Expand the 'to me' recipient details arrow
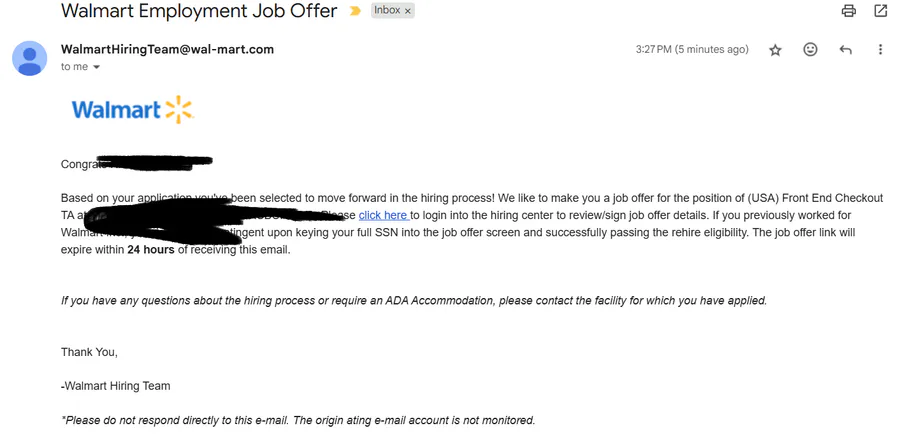The image size is (900, 442). [x=96, y=67]
